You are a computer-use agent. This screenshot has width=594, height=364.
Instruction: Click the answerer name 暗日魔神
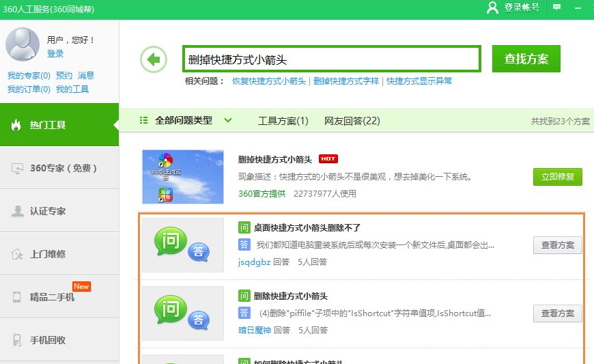[x=255, y=330]
